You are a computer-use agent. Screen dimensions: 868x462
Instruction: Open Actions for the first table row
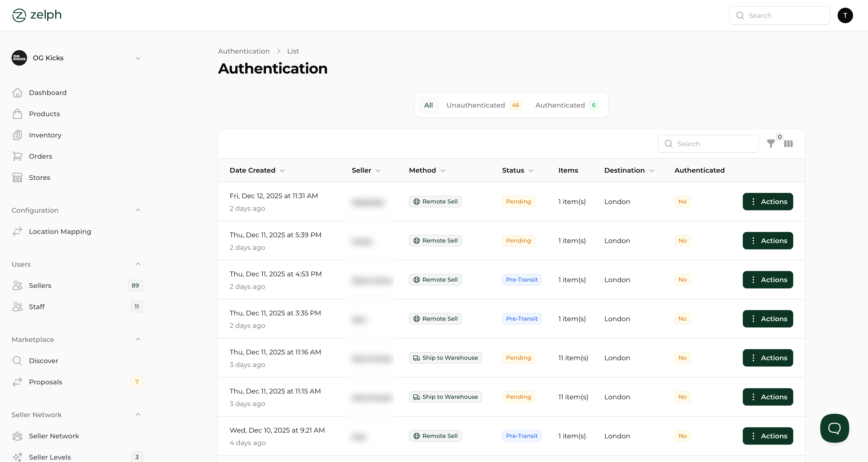coord(768,201)
